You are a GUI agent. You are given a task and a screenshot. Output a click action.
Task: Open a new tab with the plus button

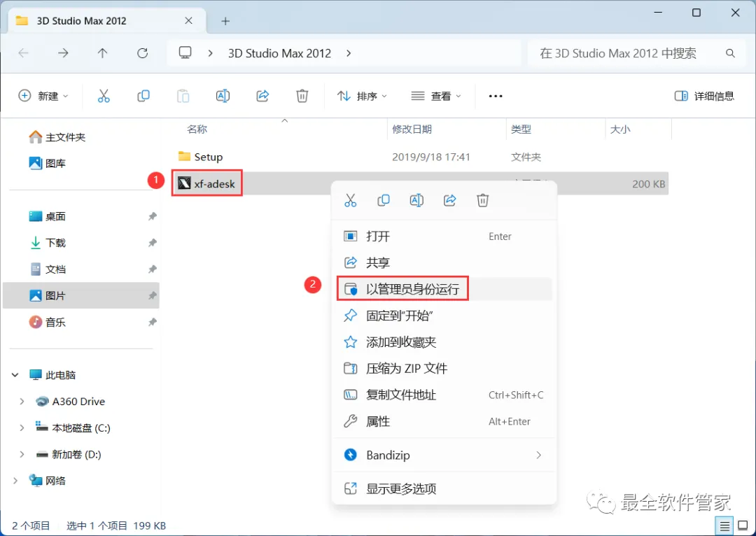click(225, 21)
